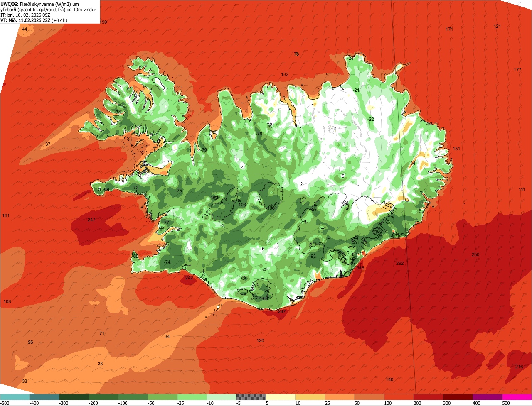Click the map value 111

click(522, 189)
